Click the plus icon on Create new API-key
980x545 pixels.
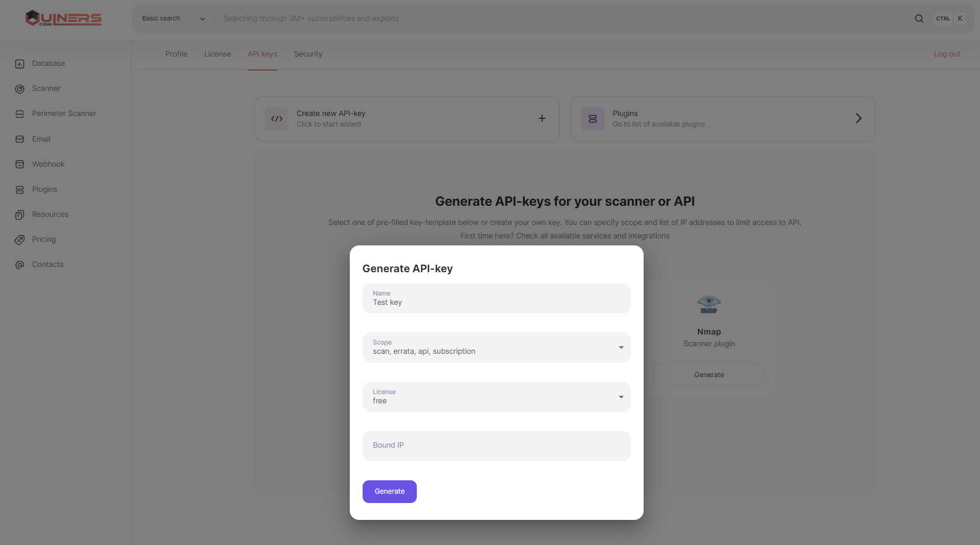(542, 118)
